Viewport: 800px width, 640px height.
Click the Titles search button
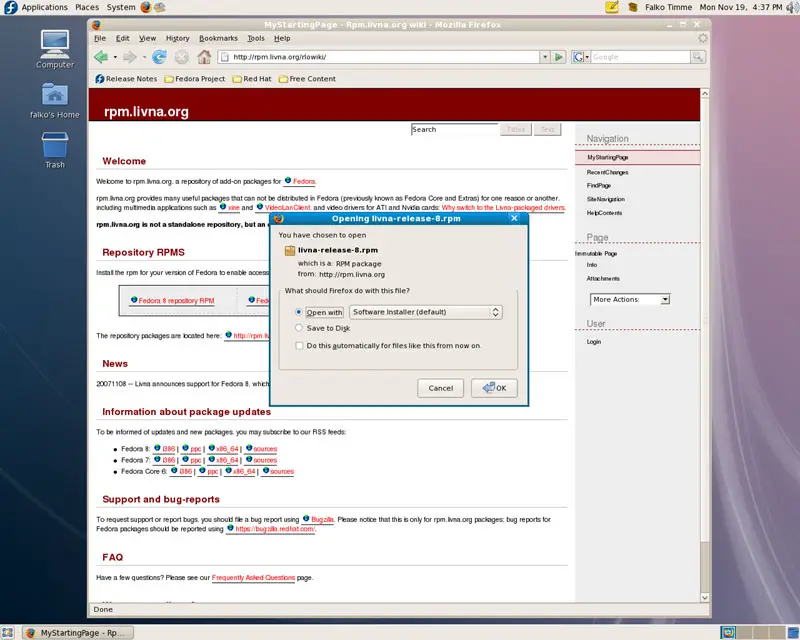516,130
